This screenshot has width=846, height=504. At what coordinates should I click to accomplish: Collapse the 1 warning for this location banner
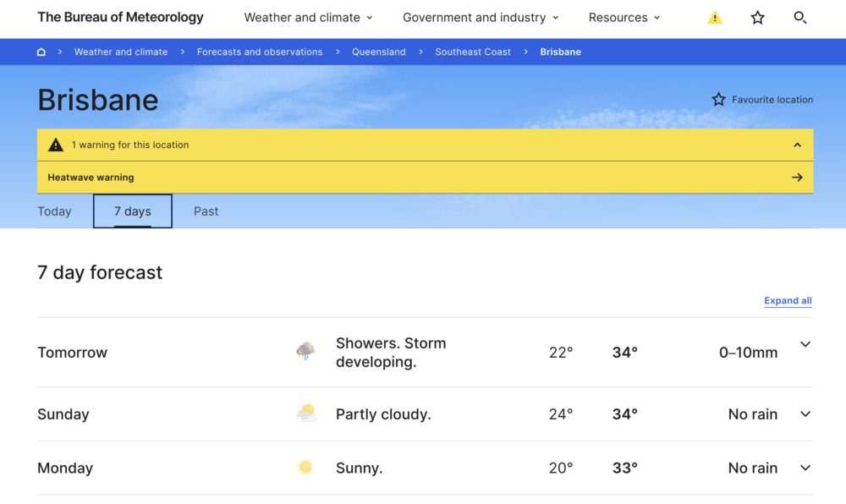(796, 145)
